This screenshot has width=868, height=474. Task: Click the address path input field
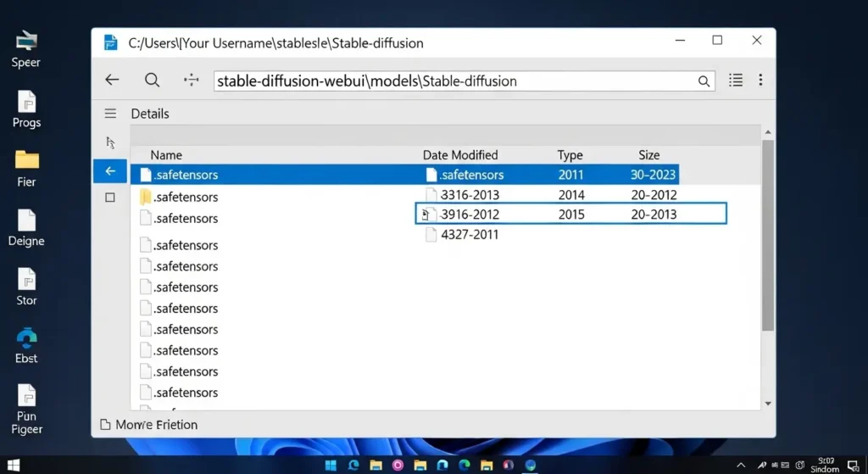tap(464, 81)
